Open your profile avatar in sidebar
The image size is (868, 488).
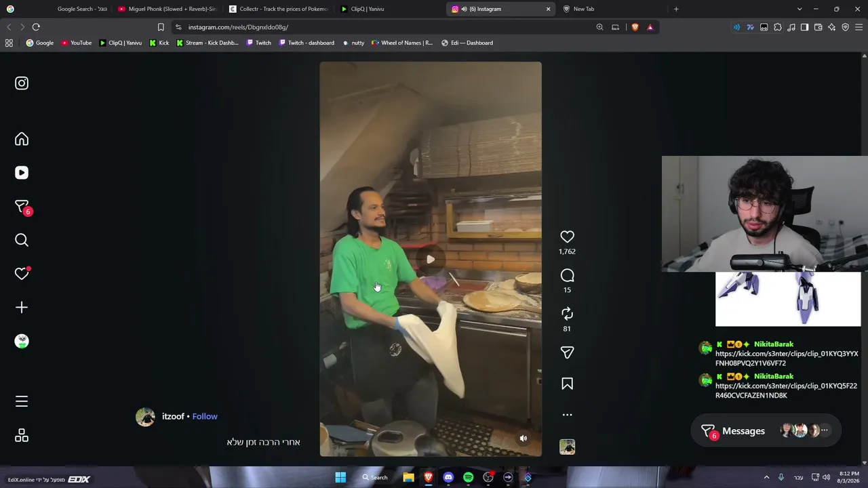(22, 341)
